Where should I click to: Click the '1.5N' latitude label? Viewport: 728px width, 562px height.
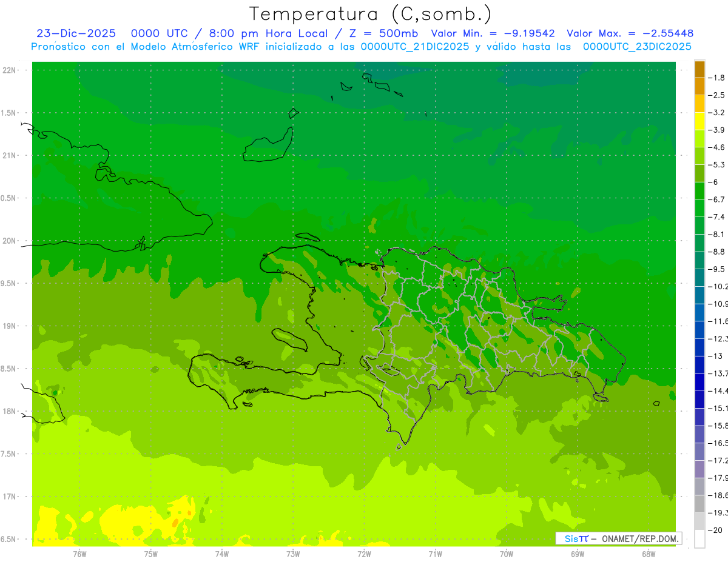pos(7,113)
